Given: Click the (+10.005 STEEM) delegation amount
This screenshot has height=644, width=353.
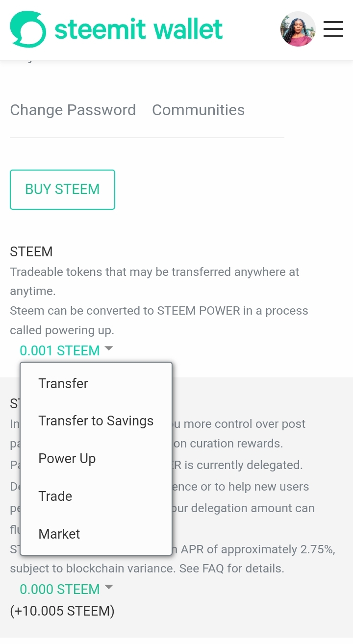Looking at the screenshot, I should tap(62, 611).
